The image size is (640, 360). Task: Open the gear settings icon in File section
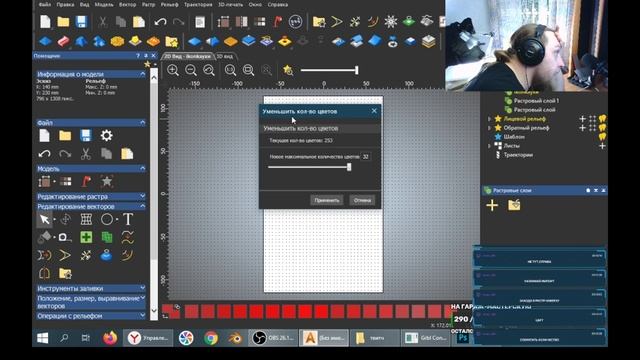(x=107, y=136)
